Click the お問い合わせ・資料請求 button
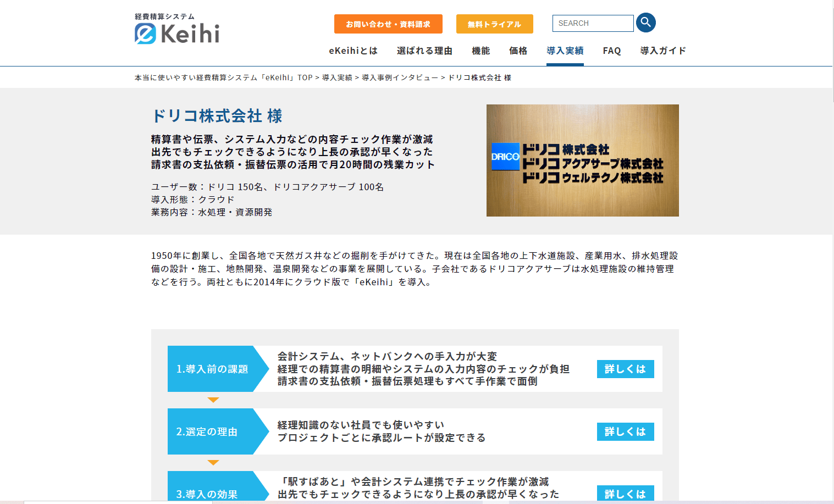This screenshot has width=834, height=504. [388, 24]
